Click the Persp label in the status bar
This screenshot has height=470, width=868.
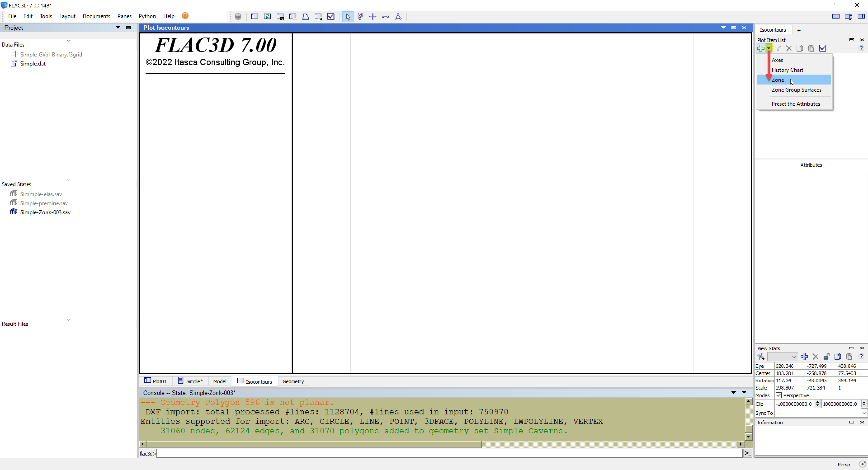[x=843, y=464]
